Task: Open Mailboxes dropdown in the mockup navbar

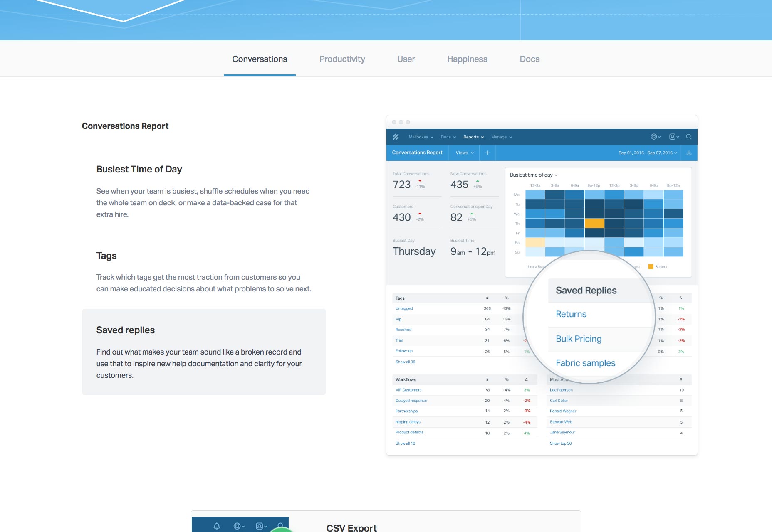Action: coord(421,137)
